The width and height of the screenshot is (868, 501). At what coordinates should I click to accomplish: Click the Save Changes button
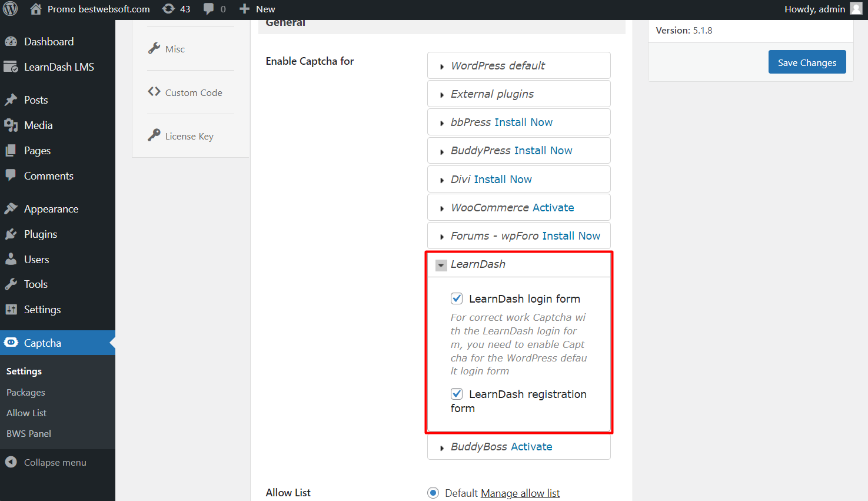pos(807,62)
